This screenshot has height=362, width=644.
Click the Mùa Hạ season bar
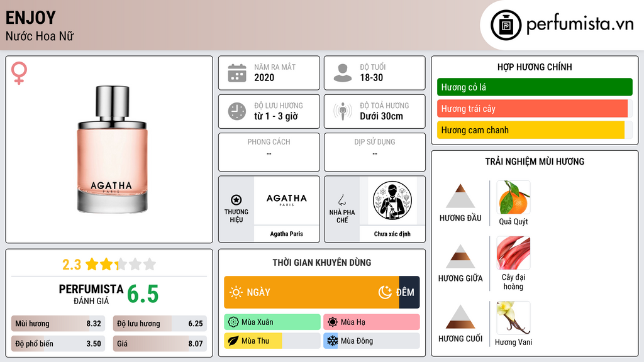[372, 322]
